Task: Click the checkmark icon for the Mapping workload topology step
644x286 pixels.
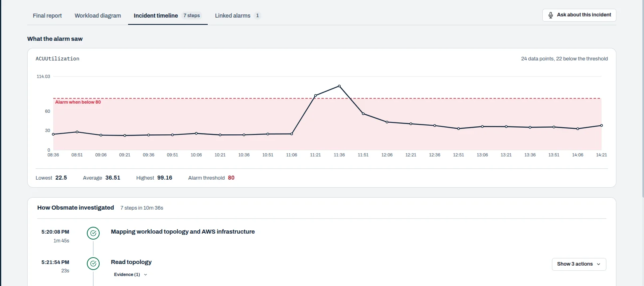Action: coord(93,233)
